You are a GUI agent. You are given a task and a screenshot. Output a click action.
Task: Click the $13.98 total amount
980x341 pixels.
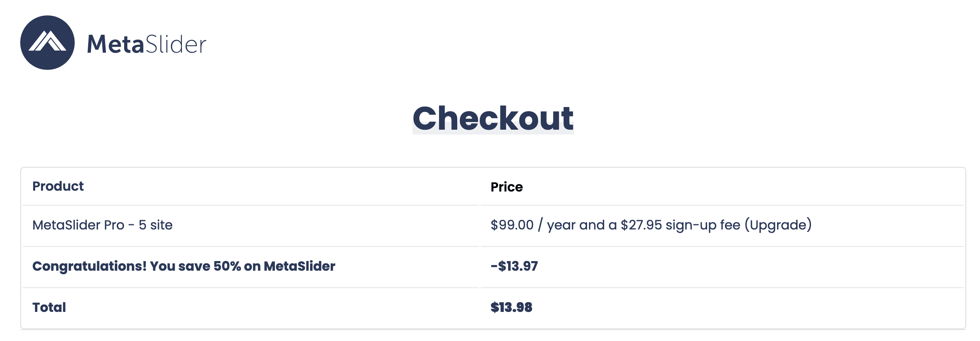[511, 307]
